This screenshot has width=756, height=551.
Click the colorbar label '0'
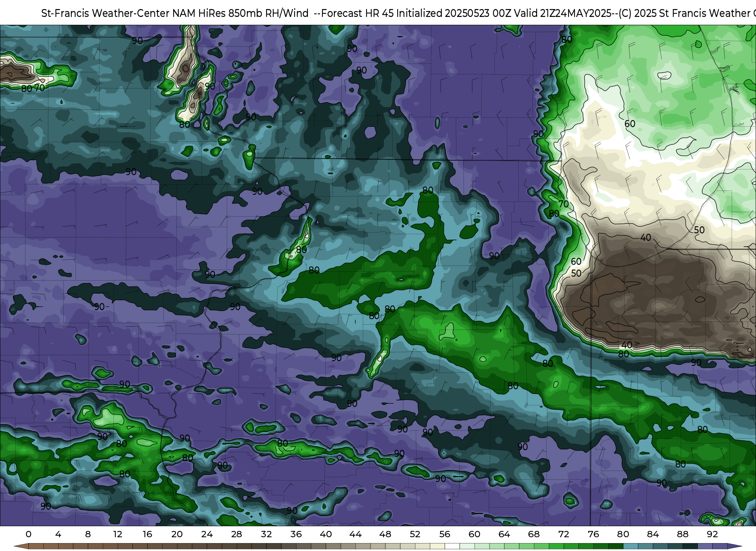[x=28, y=534]
